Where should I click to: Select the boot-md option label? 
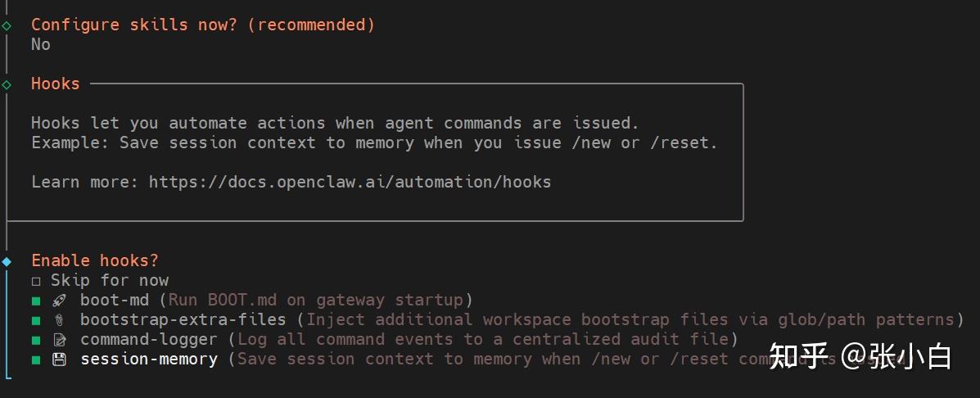pos(115,301)
